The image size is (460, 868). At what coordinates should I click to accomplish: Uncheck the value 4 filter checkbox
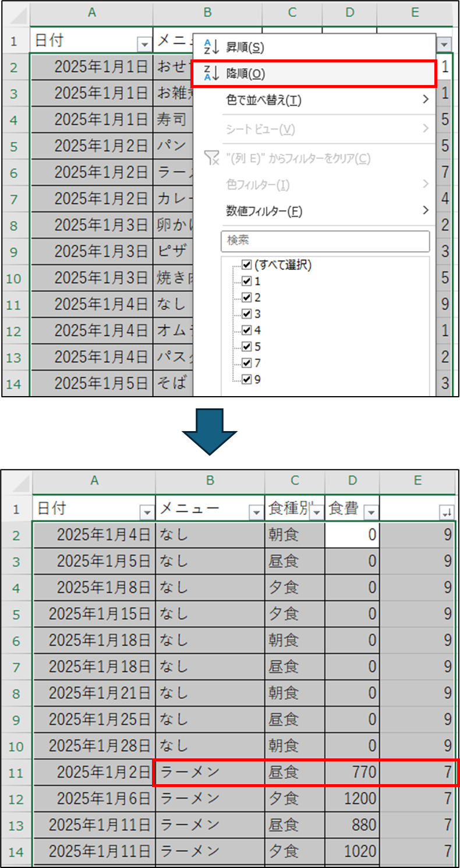(x=246, y=330)
